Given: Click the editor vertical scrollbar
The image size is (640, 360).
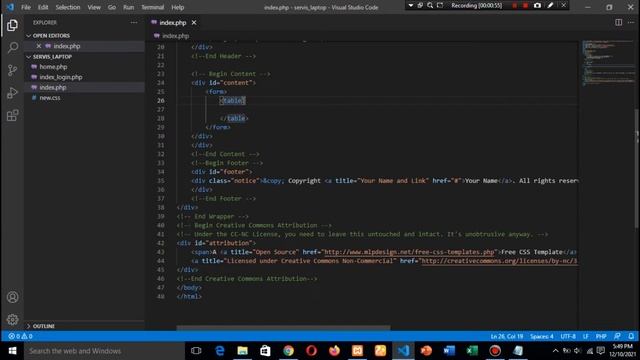Looking at the screenshot, I should pos(637,169).
